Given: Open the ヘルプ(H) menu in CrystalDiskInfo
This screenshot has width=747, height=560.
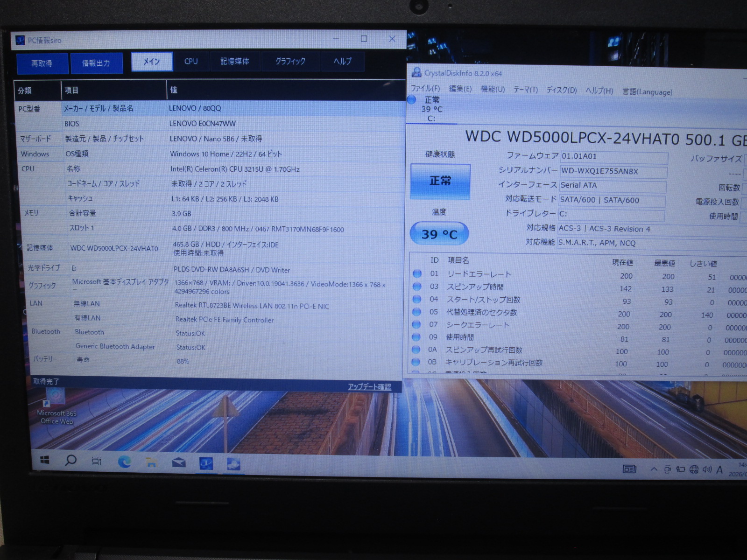Looking at the screenshot, I should pyautogui.click(x=599, y=91).
